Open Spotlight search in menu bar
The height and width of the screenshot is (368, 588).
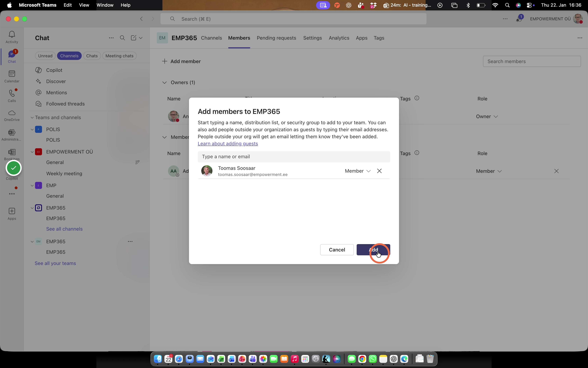[x=507, y=5]
